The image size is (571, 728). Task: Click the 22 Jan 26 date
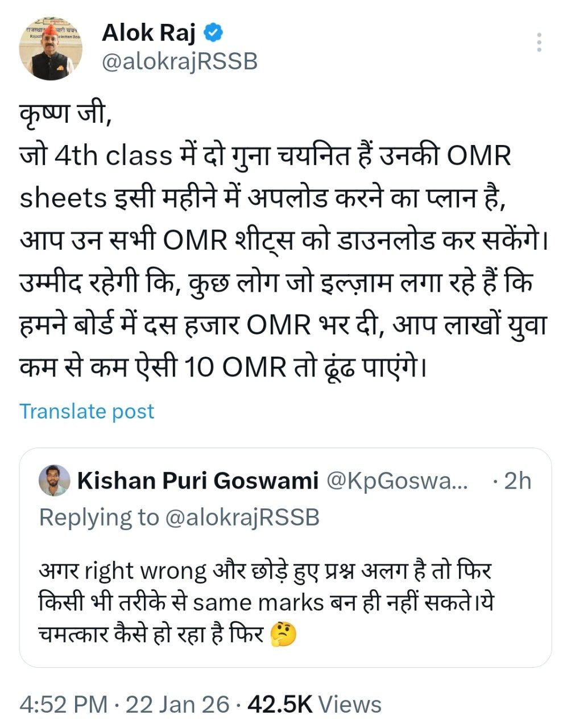(x=177, y=705)
